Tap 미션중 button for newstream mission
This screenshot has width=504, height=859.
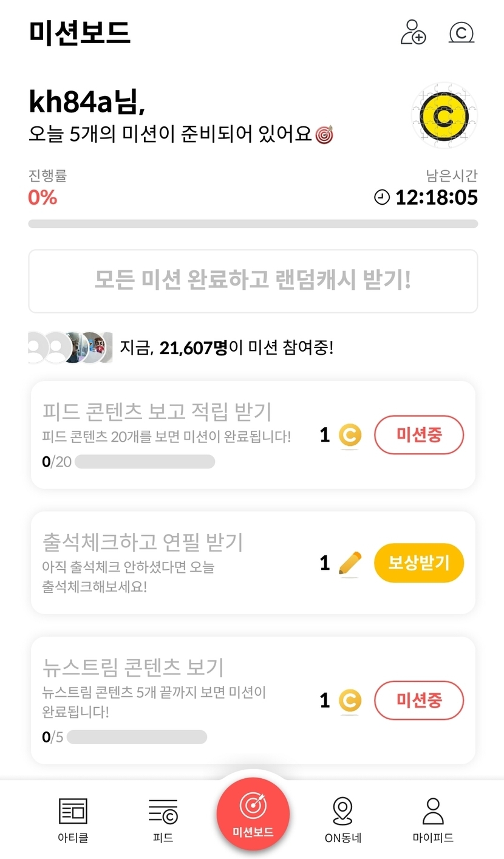click(418, 700)
